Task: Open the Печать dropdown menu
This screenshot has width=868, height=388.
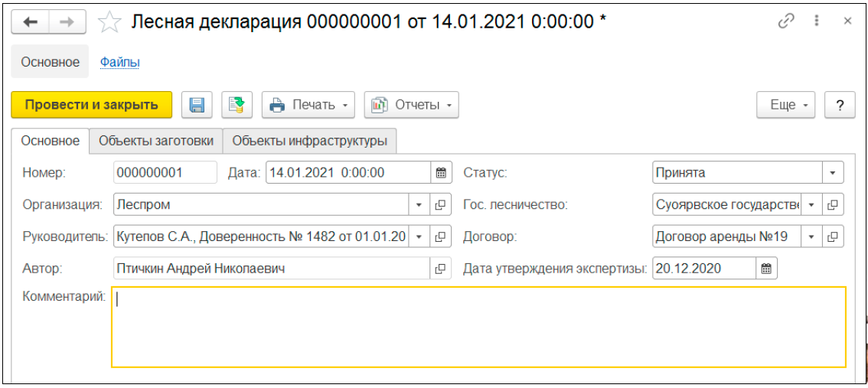Action: coord(308,105)
